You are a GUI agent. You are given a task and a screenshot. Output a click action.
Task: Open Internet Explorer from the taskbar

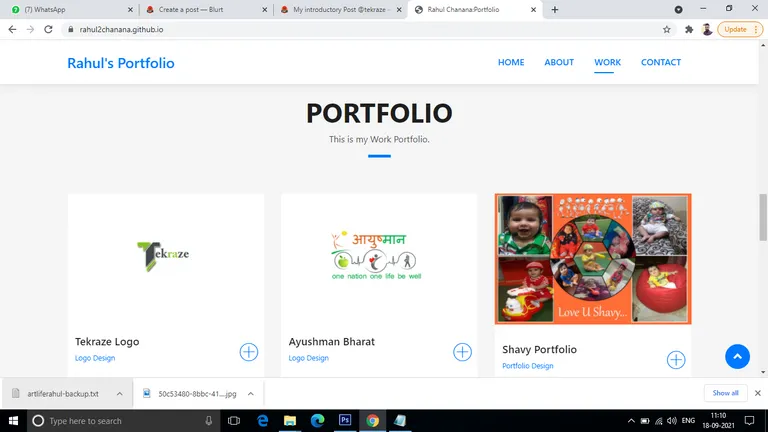tap(263, 421)
